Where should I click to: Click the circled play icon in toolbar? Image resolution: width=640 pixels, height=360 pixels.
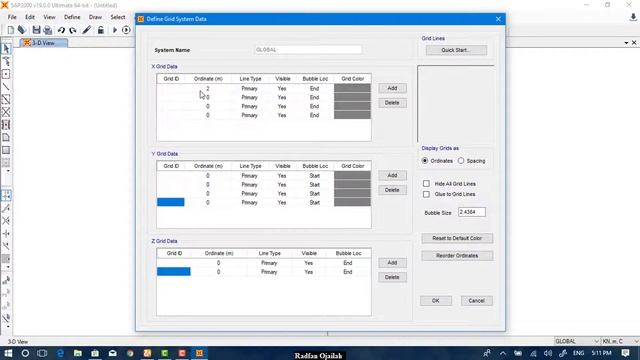pos(126,30)
